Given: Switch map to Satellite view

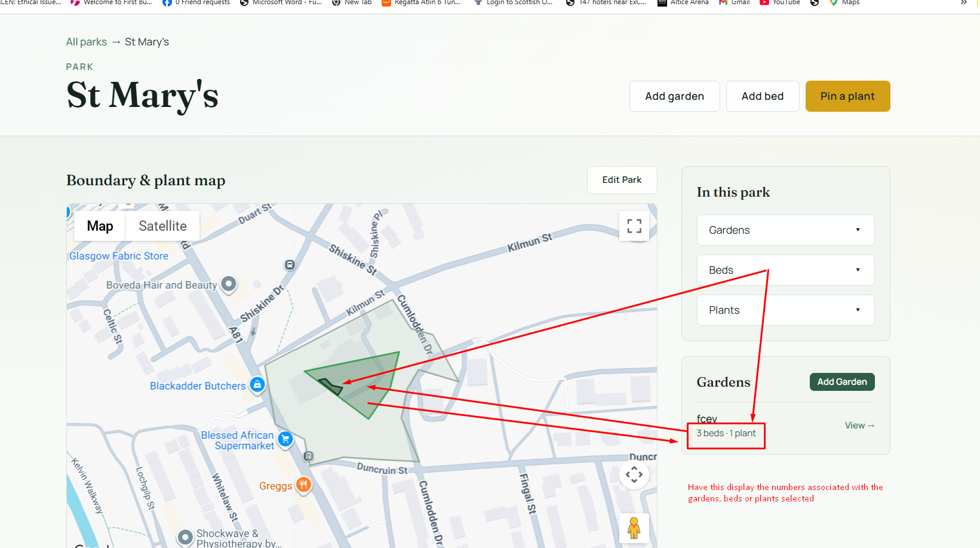Looking at the screenshot, I should pyautogui.click(x=162, y=226).
